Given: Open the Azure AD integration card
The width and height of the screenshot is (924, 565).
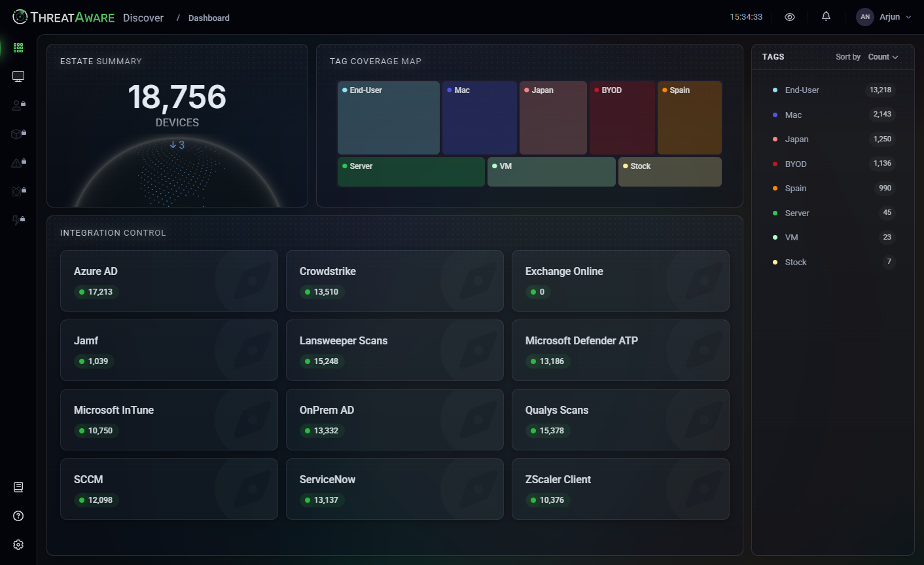Looking at the screenshot, I should point(169,281).
